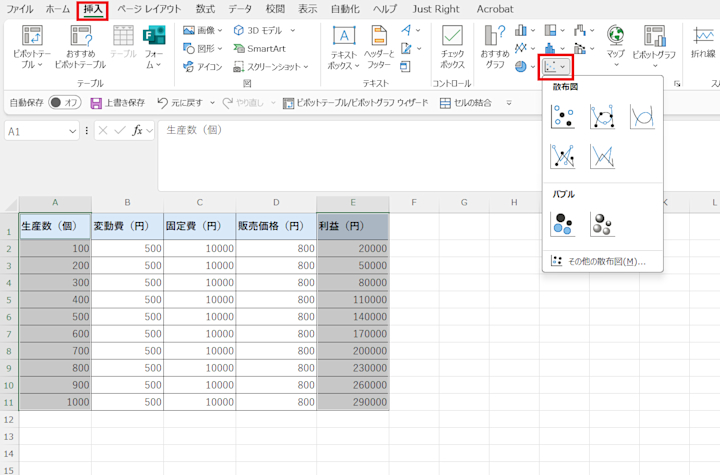The image size is (720, 475).
Task: Open the データ tab
Action: [x=240, y=9]
